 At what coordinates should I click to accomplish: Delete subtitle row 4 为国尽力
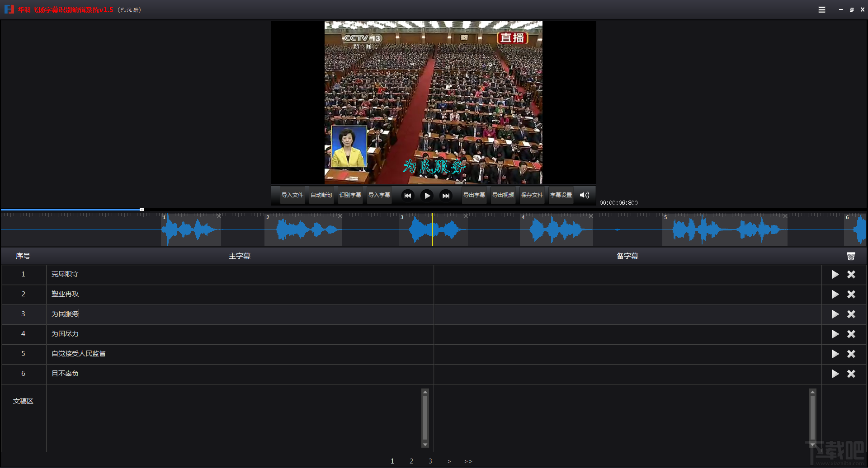coord(851,334)
